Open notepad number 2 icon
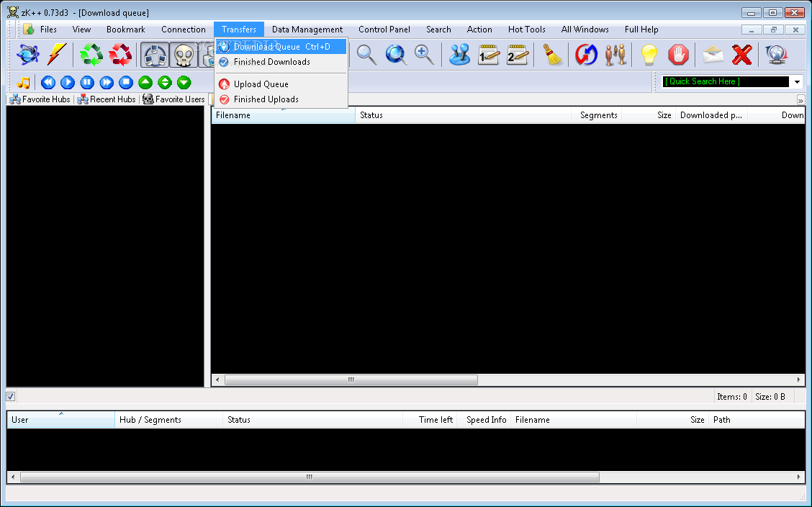Screen dimensions: 812x507 (518, 55)
